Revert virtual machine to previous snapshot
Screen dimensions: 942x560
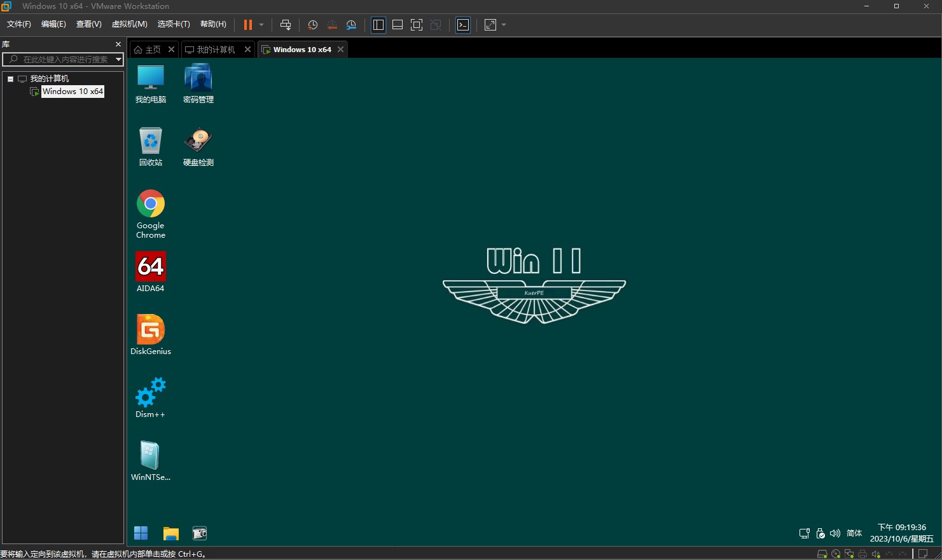(332, 25)
